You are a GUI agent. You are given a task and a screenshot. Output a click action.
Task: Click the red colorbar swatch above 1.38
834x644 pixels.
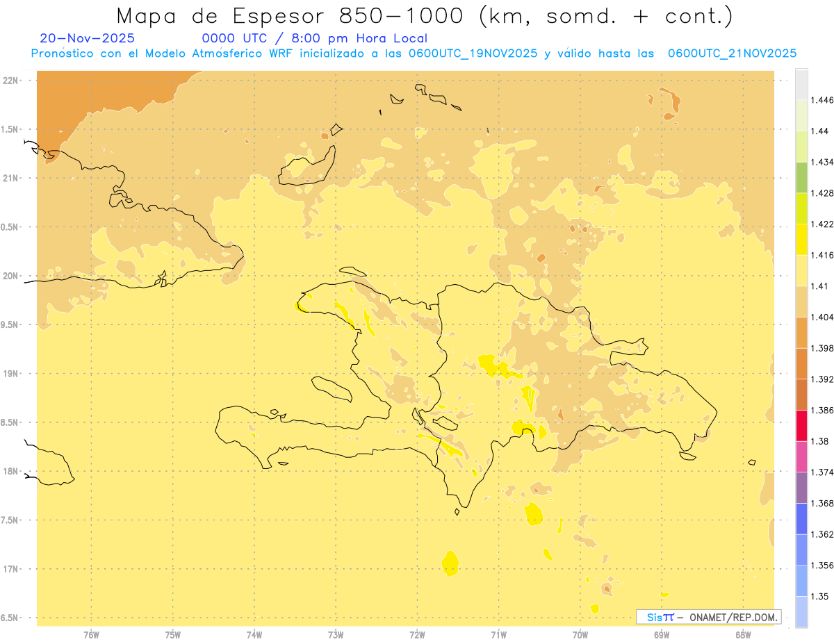pyautogui.click(x=801, y=425)
